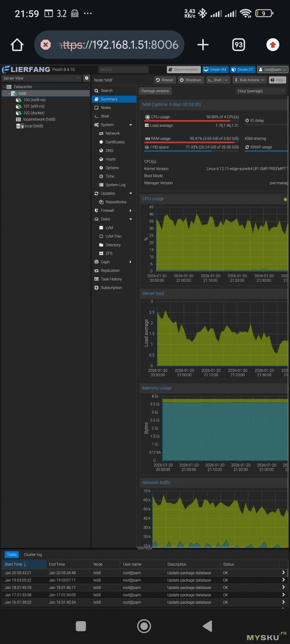Expand root@pam user menu
The width and height of the screenshot is (290, 644).
coord(273,70)
